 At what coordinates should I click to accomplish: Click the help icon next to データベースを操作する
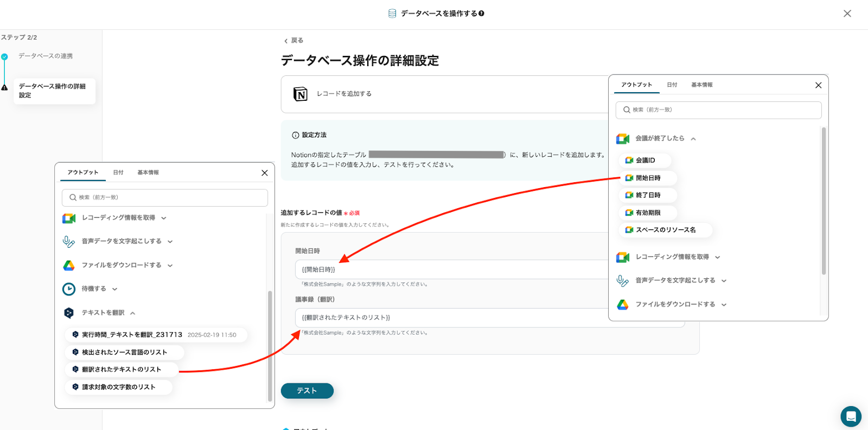(x=481, y=14)
